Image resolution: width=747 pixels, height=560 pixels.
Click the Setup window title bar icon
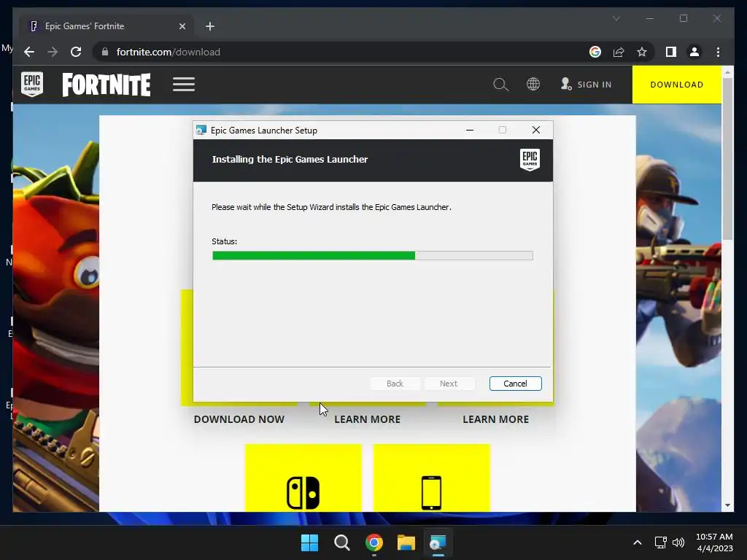[201, 130]
